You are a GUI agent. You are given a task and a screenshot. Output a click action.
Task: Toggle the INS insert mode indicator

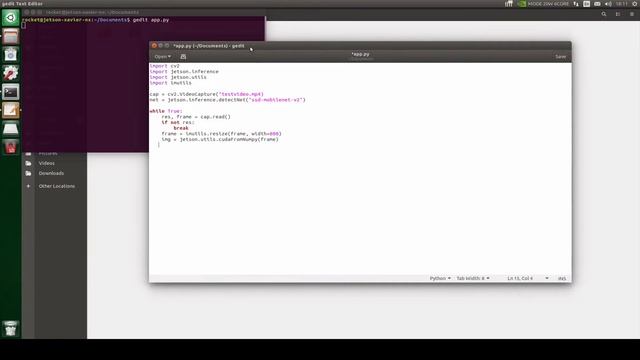point(562,278)
